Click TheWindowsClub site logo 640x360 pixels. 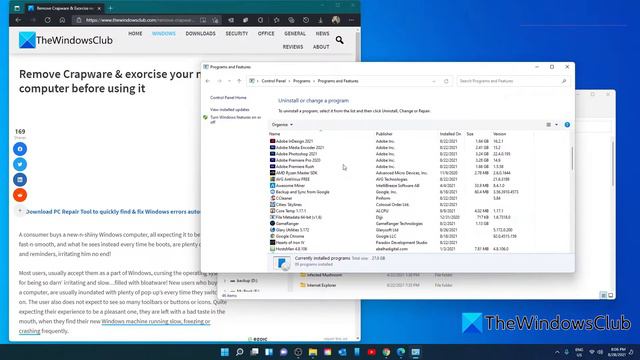point(66,40)
